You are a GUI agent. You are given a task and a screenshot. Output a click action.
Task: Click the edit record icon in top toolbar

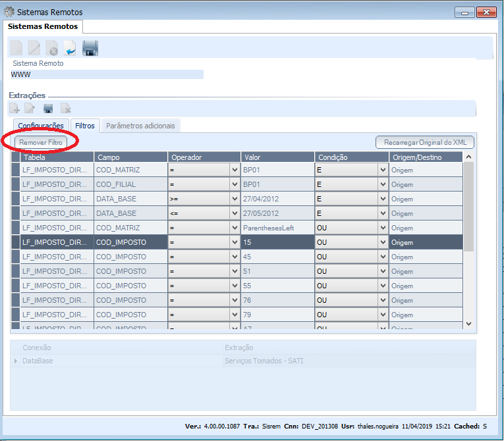click(34, 48)
